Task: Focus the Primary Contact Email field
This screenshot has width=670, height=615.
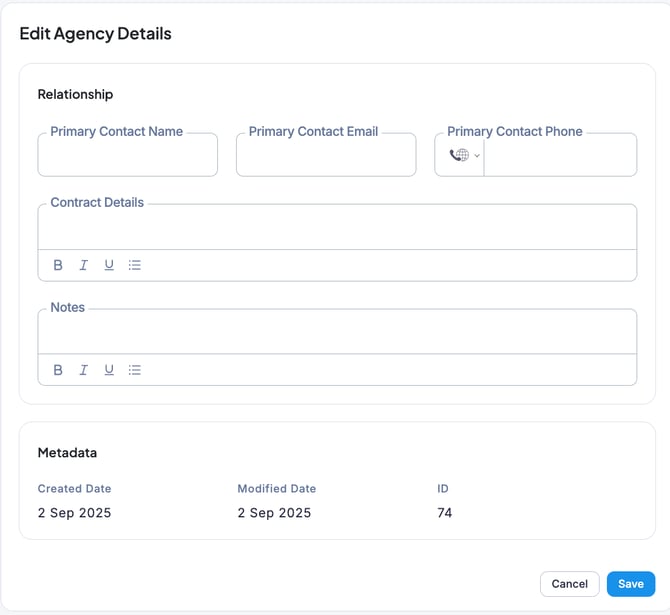Action: (x=326, y=156)
